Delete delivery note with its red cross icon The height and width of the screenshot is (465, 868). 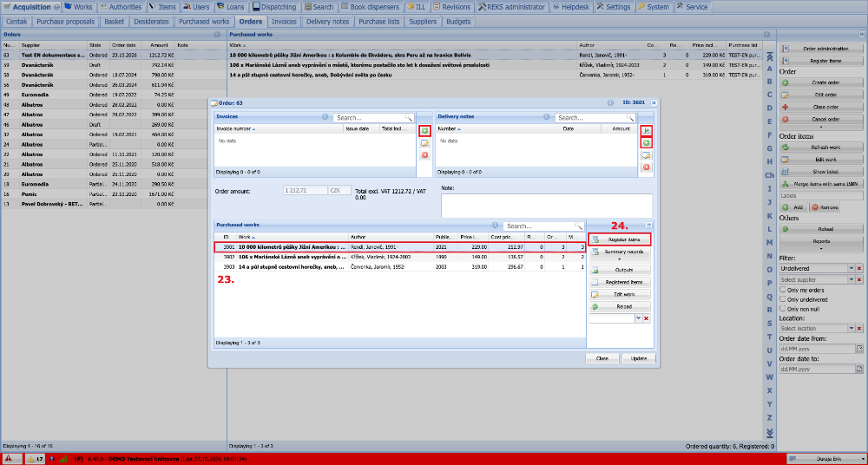pos(646,167)
